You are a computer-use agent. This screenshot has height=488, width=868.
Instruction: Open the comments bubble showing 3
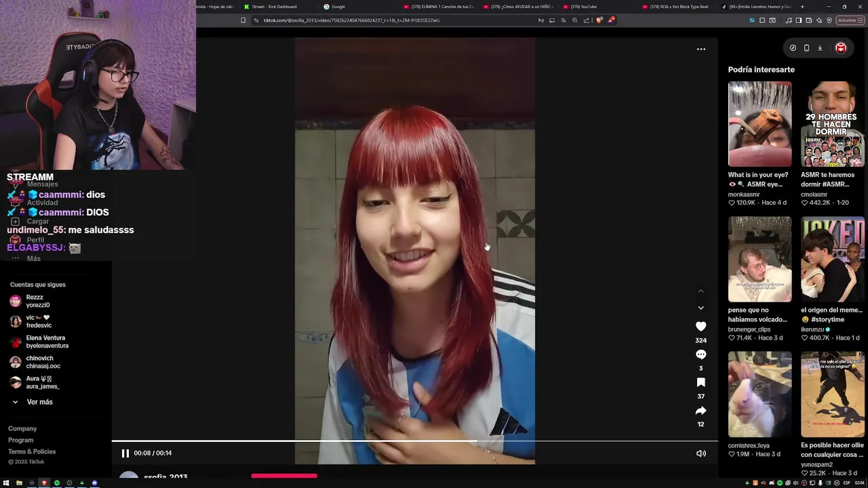click(x=701, y=354)
